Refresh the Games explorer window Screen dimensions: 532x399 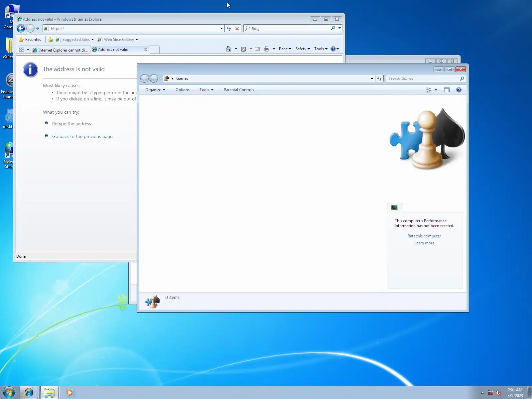click(x=379, y=78)
